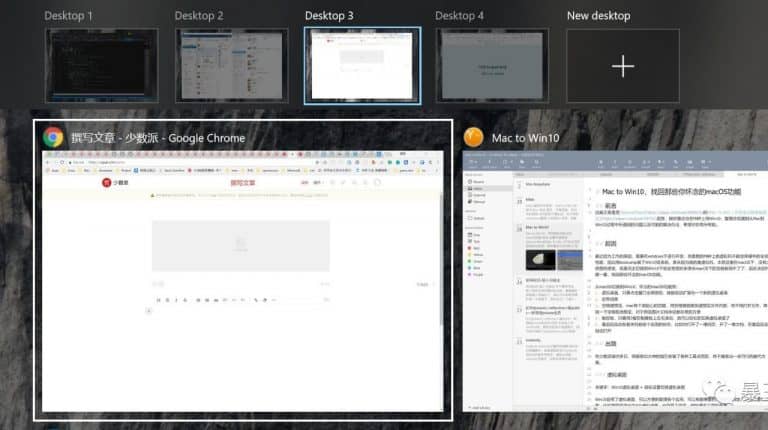
Task: Switch to Desktop 1 thumbnail
Action: tap(101, 65)
